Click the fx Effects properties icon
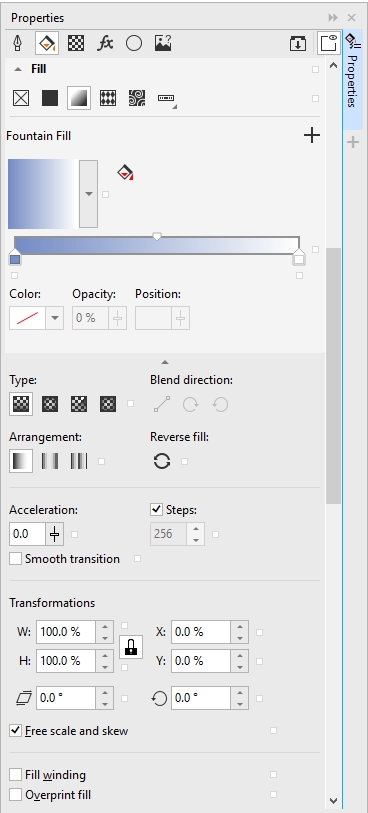Image resolution: width=368 pixels, height=813 pixels. point(105,44)
